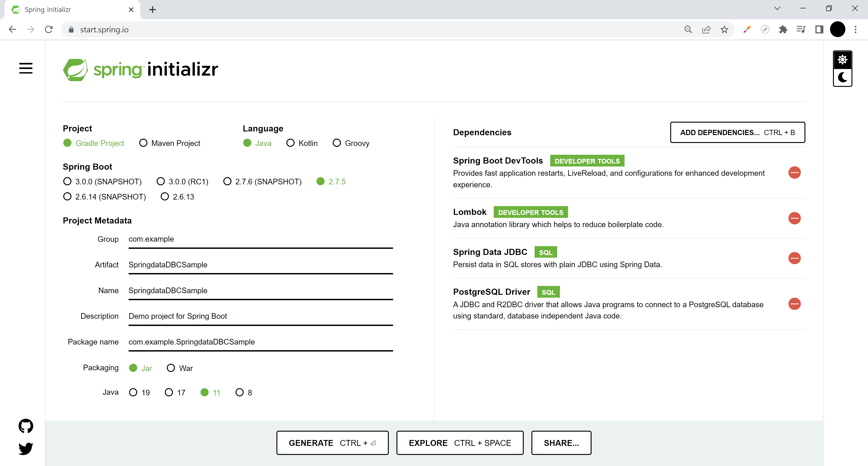This screenshot has width=868, height=466.
Task: Open the hamburger side menu
Action: (26, 68)
